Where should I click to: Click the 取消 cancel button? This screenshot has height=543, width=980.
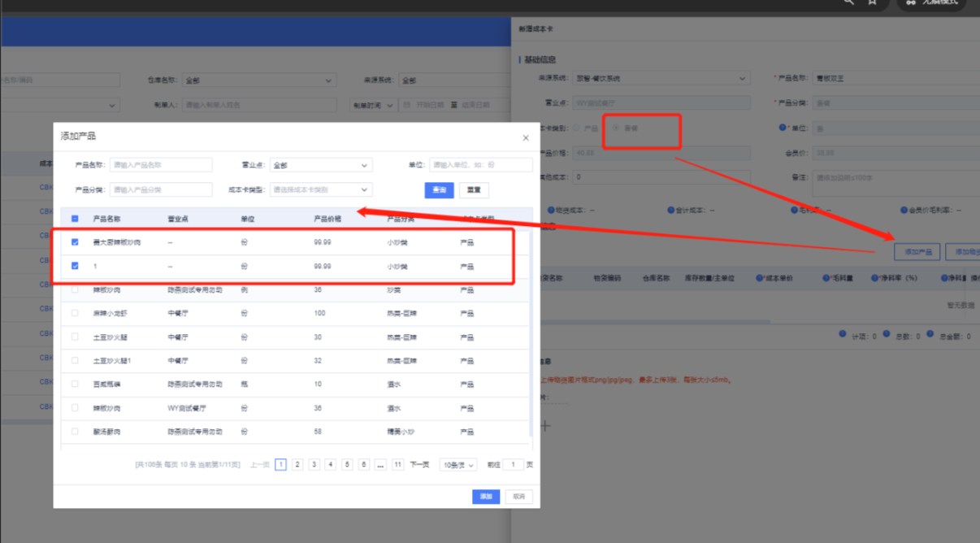pyautogui.click(x=519, y=497)
